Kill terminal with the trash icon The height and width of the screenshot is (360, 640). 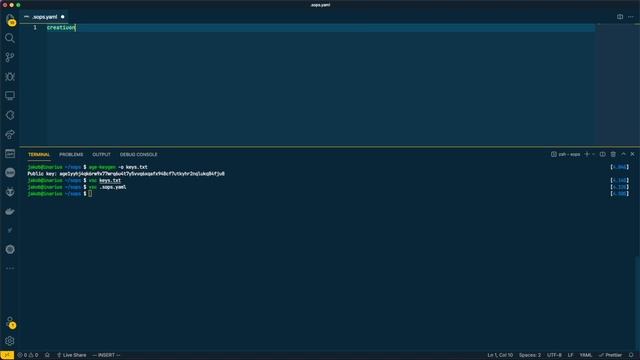[x=613, y=154]
